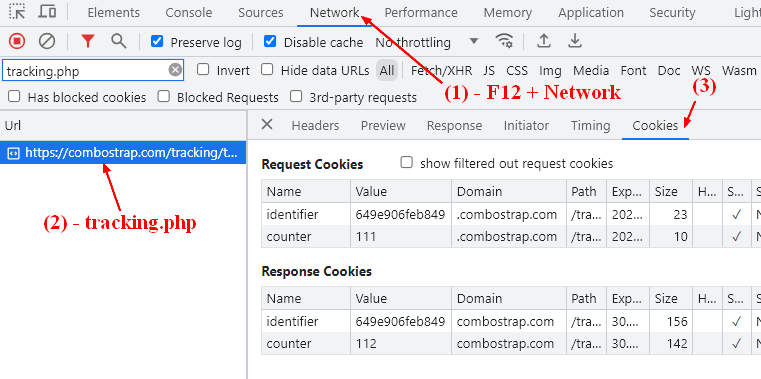Image resolution: width=761 pixels, height=379 pixels.
Task: Toggle the device toolbar icon
Action: [x=47, y=12]
